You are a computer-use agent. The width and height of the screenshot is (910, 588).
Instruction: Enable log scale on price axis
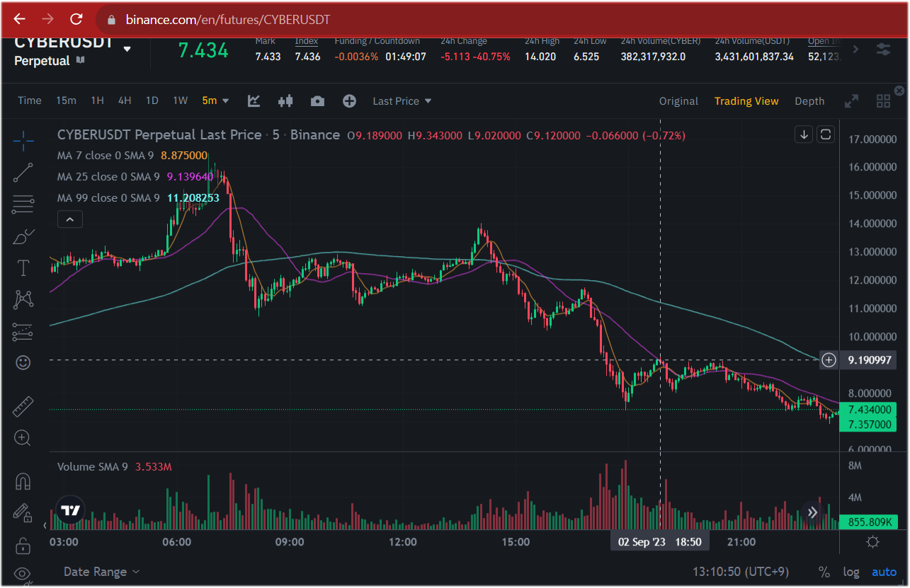[851, 572]
